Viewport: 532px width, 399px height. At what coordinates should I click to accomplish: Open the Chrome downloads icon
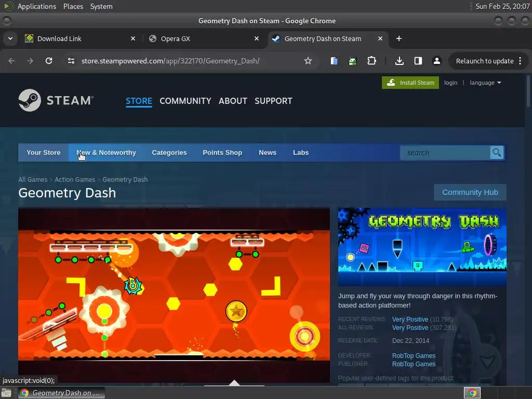[x=400, y=61]
